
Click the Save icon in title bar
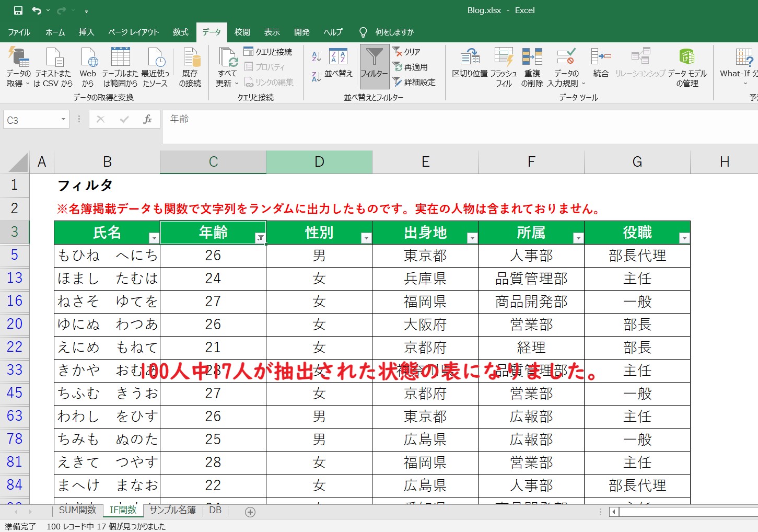[x=18, y=10]
